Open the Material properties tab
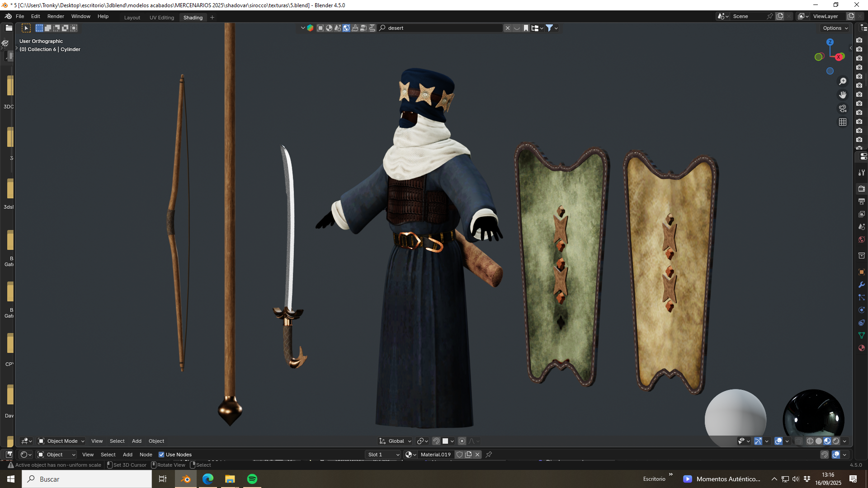Screen dimensions: 868x488 [862, 348]
